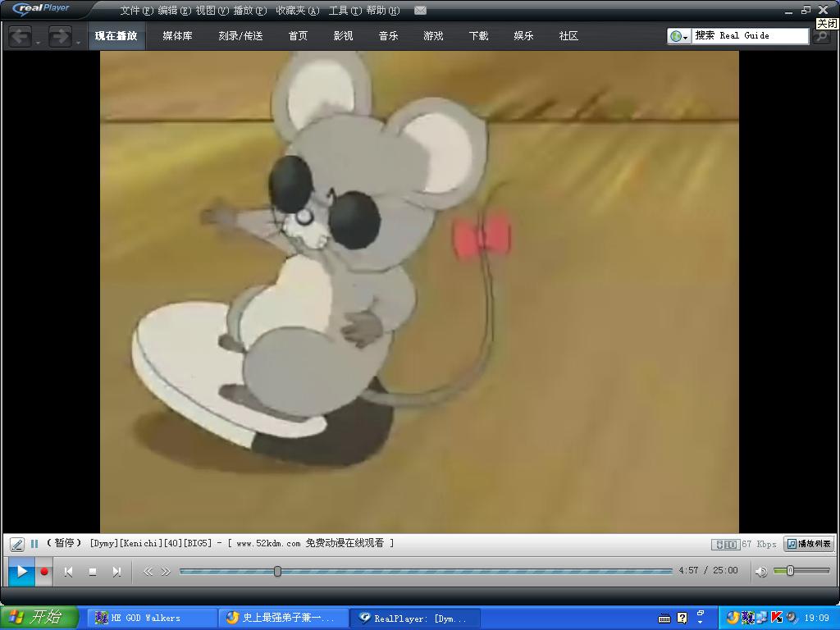Screen dimensions: 840x630
Task: Open the 播放(P) menu
Action: (249, 10)
